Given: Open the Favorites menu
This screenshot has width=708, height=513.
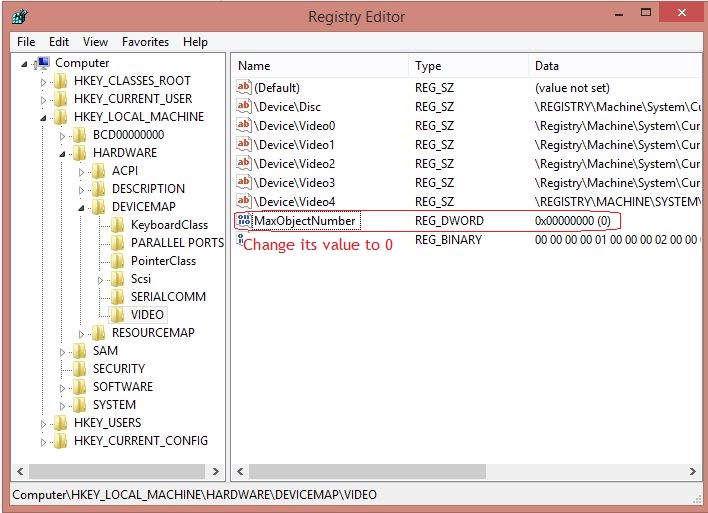Looking at the screenshot, I should [145, 42].
